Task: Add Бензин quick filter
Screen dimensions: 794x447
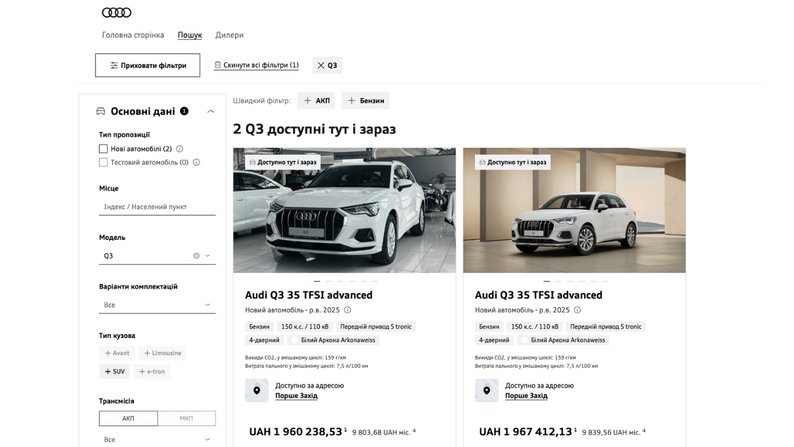Action: (365, 101)
